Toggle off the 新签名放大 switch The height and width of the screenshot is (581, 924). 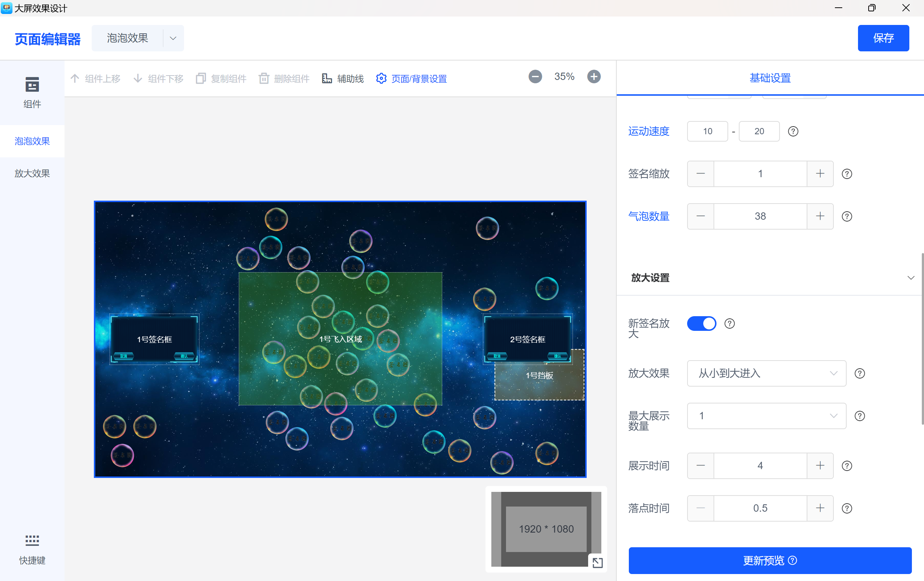click(701, 324)
